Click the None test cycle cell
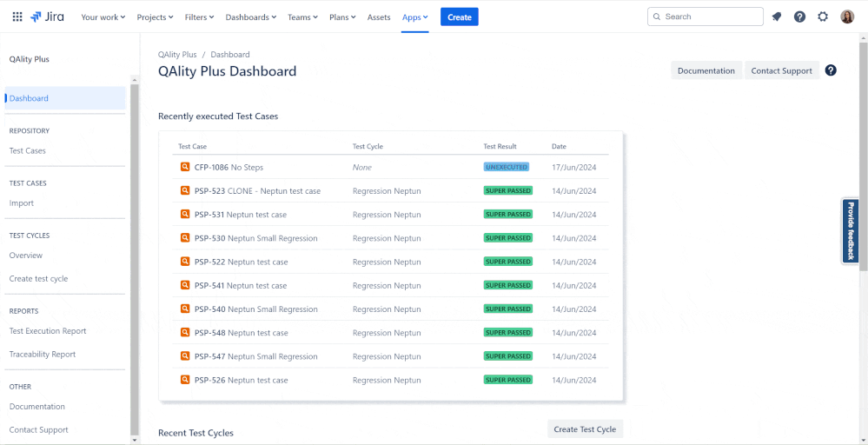The width and height of the screenshot is (868, 445). [x=362, y=167]
